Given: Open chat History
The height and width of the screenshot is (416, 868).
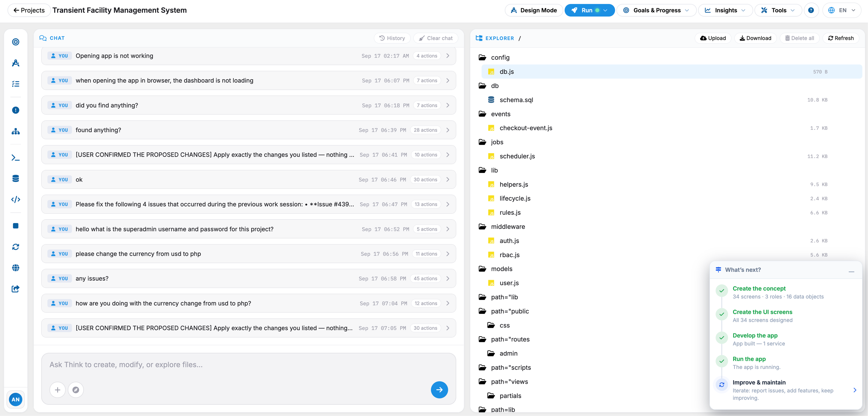Looking at the screenshot, I should (x=392, y=38).
